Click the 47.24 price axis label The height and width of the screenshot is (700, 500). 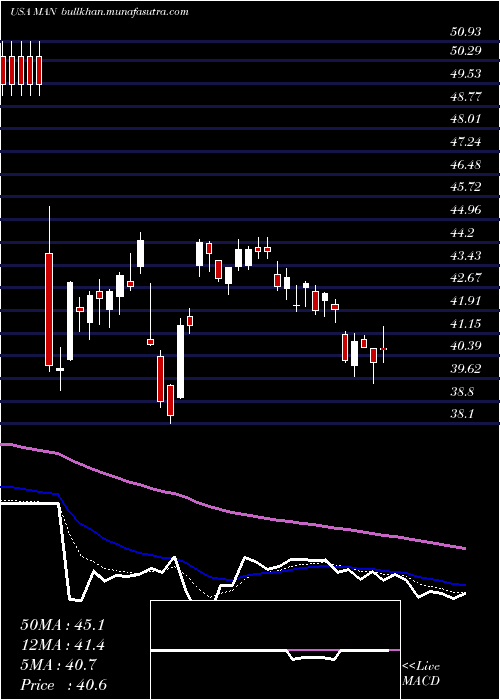pyautogui.click(x=466, y=142)
